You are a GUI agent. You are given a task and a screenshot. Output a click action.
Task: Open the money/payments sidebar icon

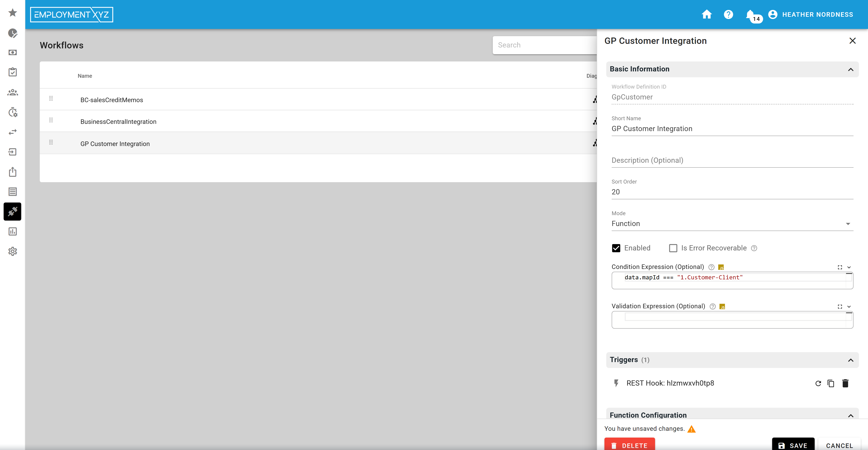pos(12,52)
